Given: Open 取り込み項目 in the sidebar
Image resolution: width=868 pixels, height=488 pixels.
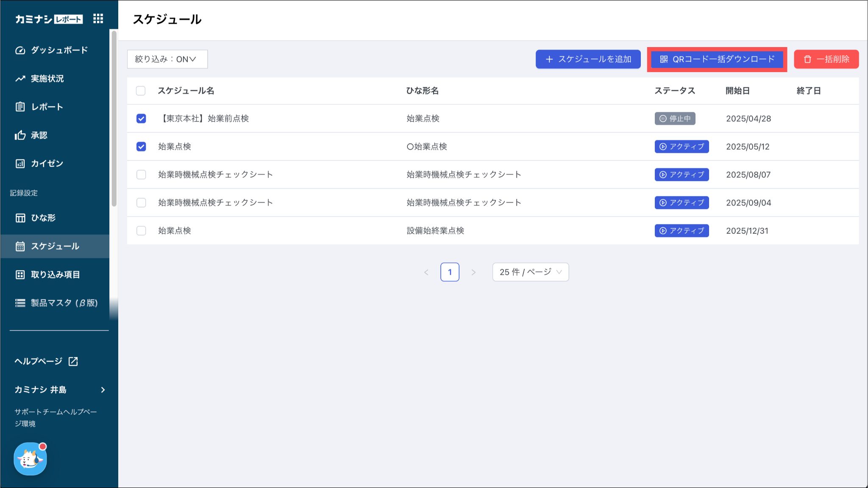Looking at the screenshot, I should (55, 275).
